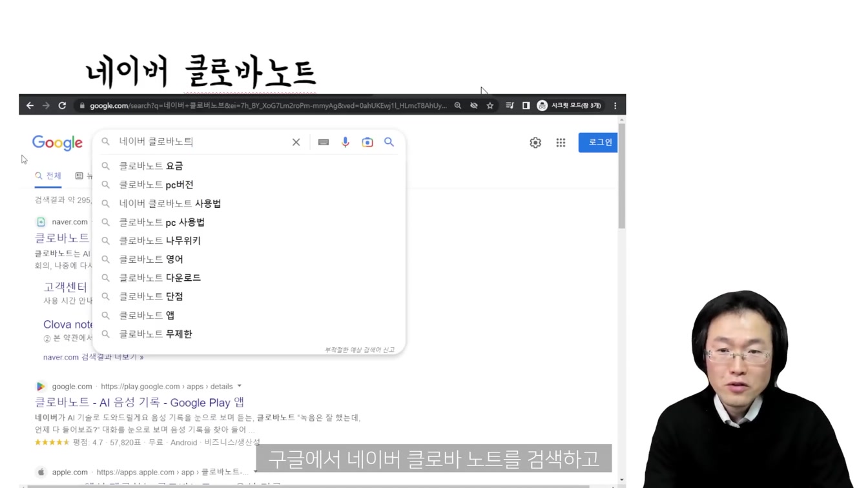
Task: Choose suggestion 클로바노트 영어
Action: 249,259
